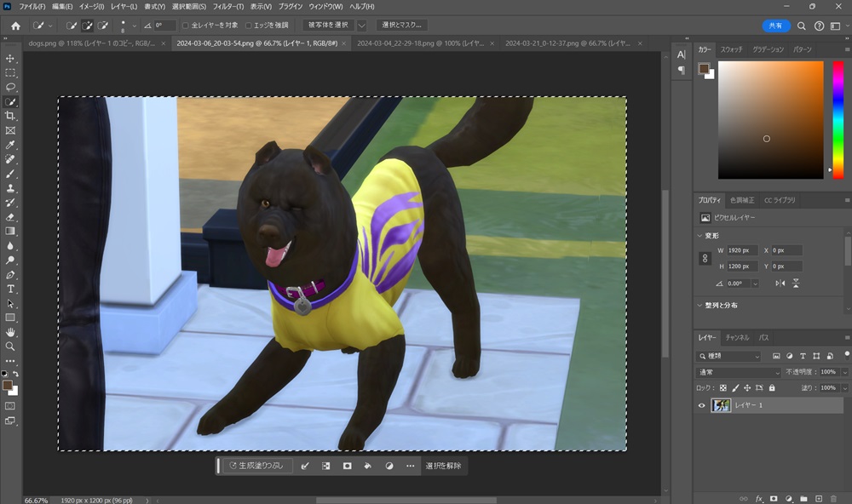Select the Brush tool

[x=10, y=174]
